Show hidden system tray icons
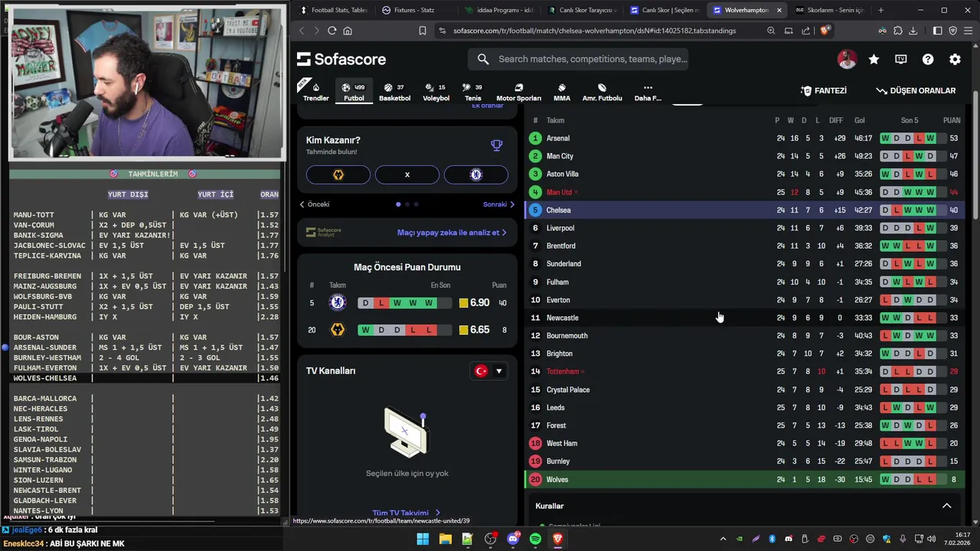The width and height of the screenshot is (980, 551). [x=723, y=539]
